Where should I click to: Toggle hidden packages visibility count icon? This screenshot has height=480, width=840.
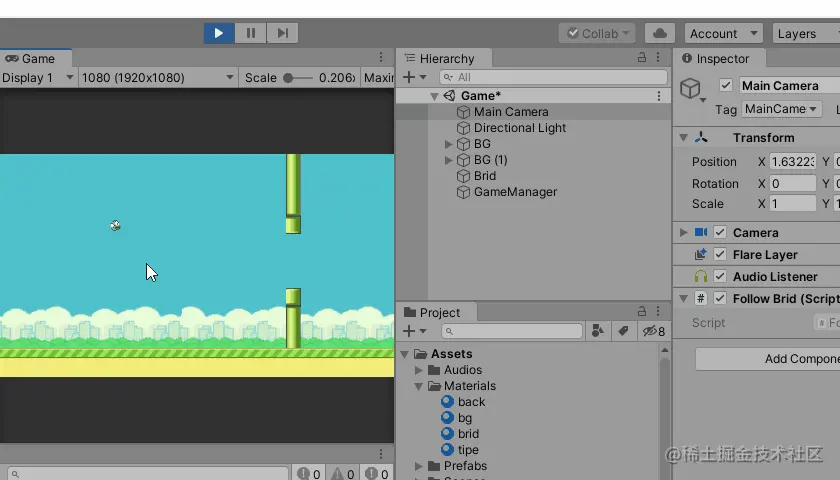pos(654,331)
